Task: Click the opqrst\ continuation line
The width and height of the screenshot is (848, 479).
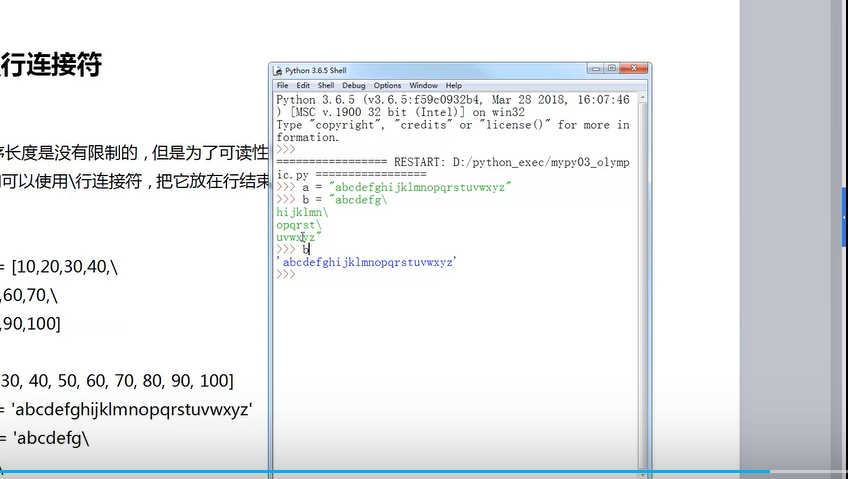Action: click(x=299, y=224)
